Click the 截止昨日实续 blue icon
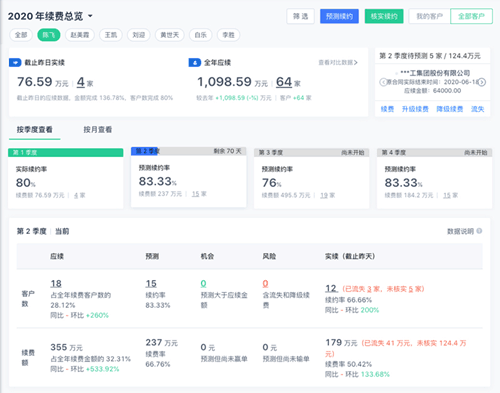 15,63
